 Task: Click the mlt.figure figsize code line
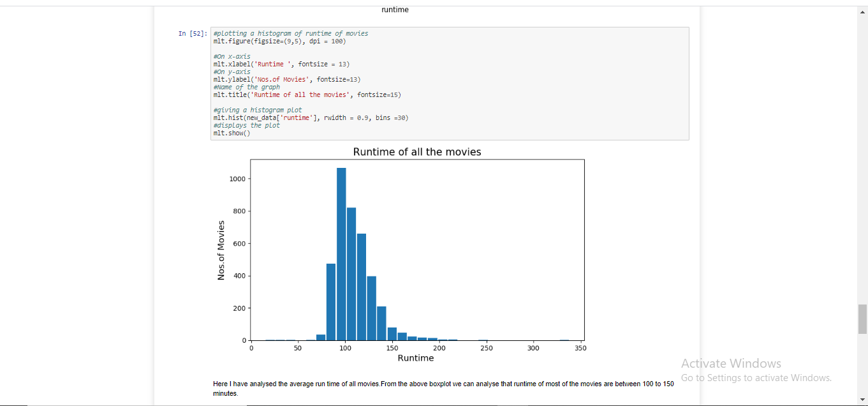(x=279, y=40)
